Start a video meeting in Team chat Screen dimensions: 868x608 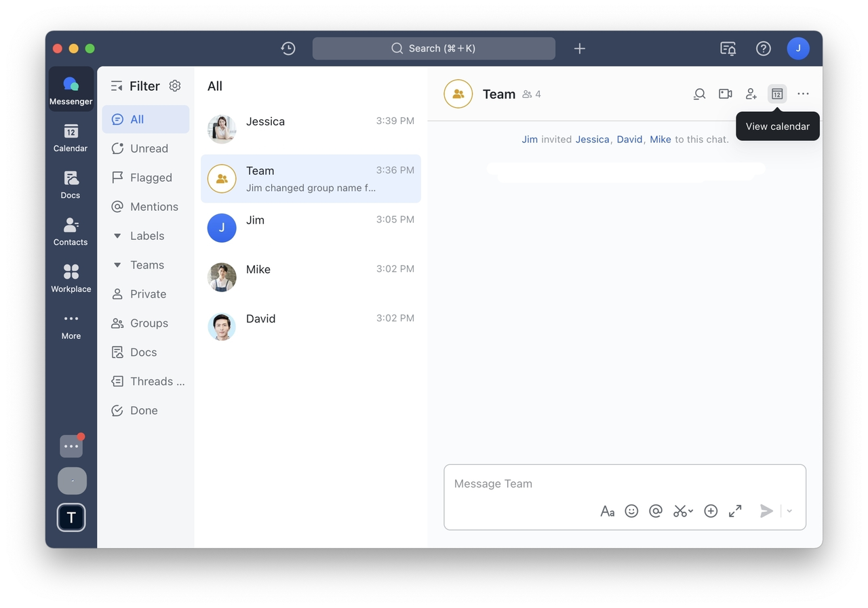pyautogui.click(x=725, y=94)
